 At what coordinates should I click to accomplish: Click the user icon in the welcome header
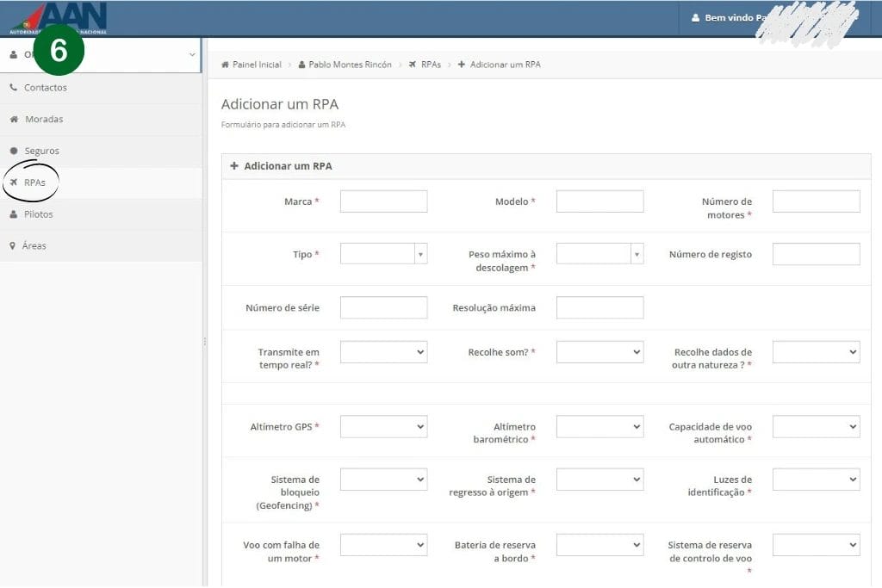pyautogui.click(x=695, y=18)
